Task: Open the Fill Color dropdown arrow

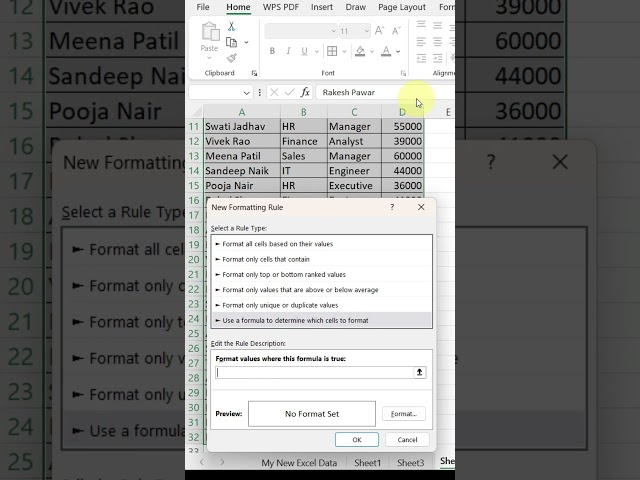Action: (372, 51)
